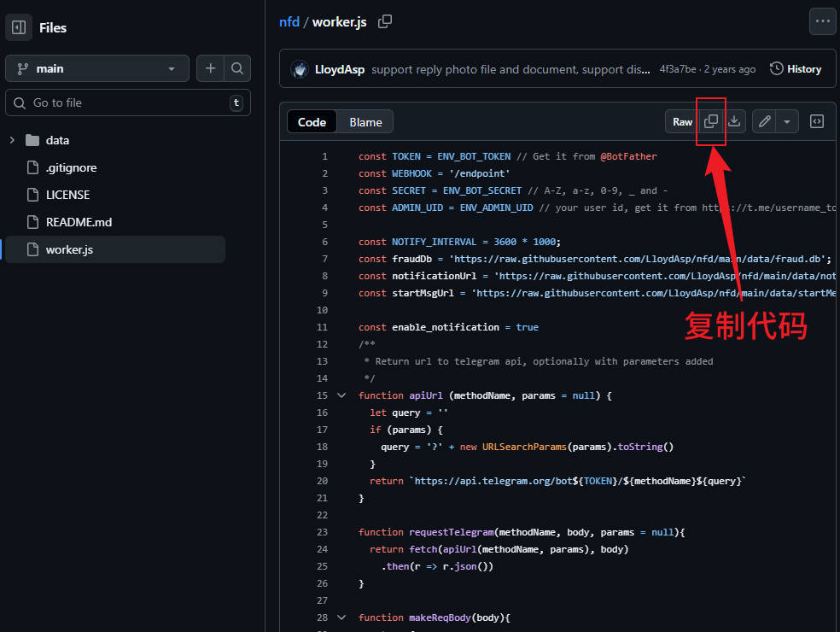
Task: Select the Code tab
Action: pos(312,122)
